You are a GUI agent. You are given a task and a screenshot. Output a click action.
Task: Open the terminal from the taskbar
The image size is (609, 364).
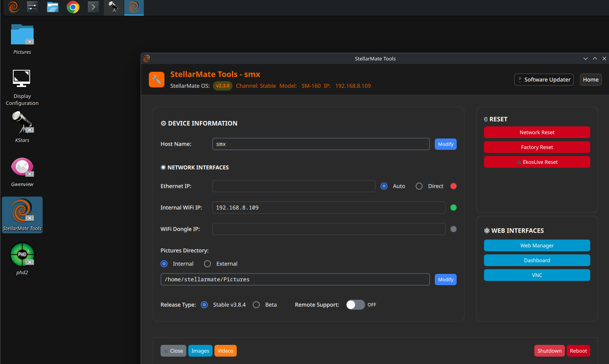(93, 7)
